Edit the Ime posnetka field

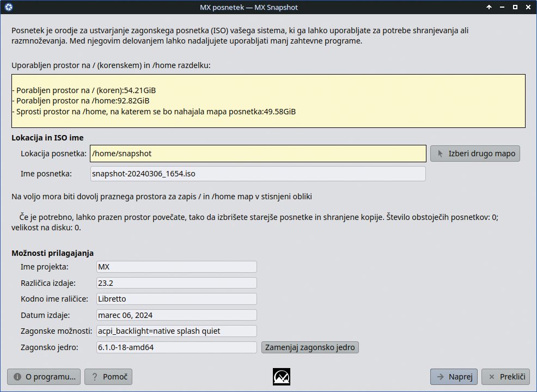pos(258,174)
